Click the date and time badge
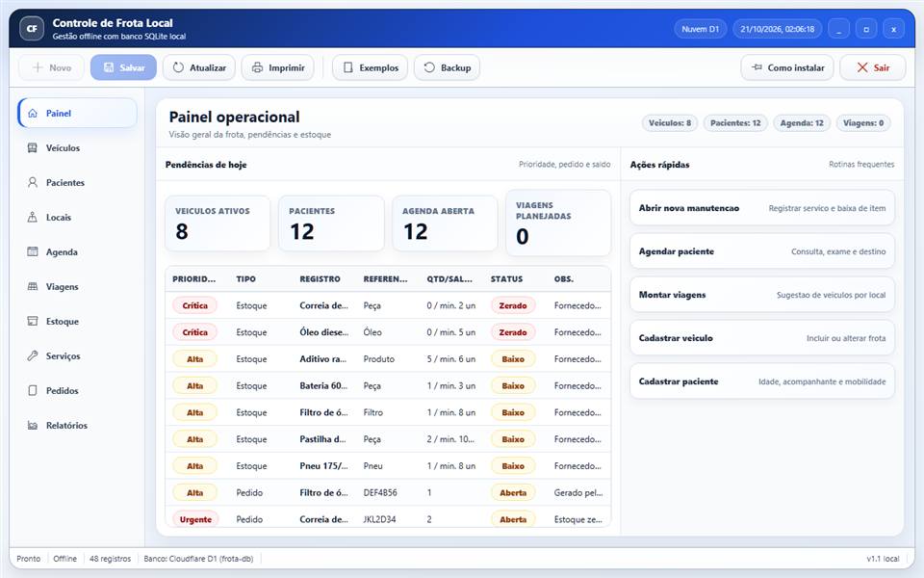The height and width of the screenshot is (578, 924). point(778,29)
